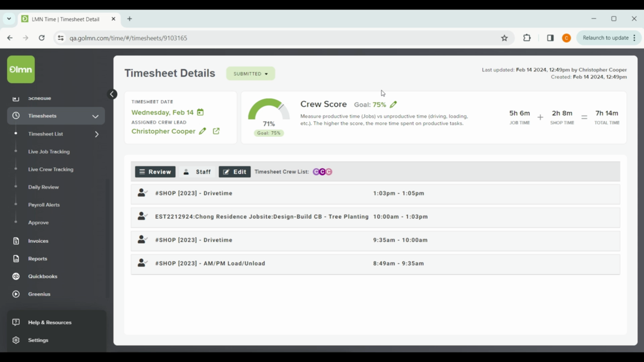The height and width of the screenshot is (362, 644).
Task: Expand Timesheet List submenu arrow
Action: [x=97, y=134]
